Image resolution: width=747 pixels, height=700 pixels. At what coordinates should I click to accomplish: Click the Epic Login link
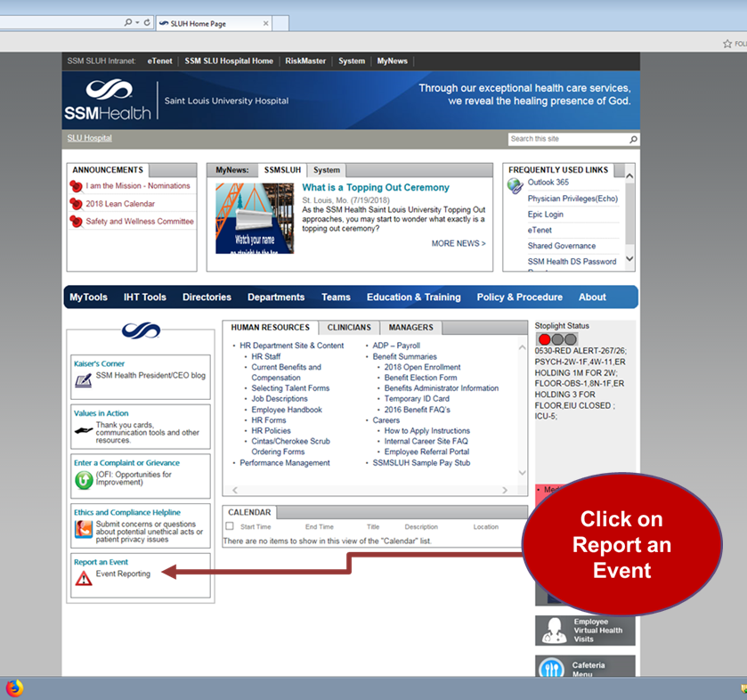click(x=545, y=215)
